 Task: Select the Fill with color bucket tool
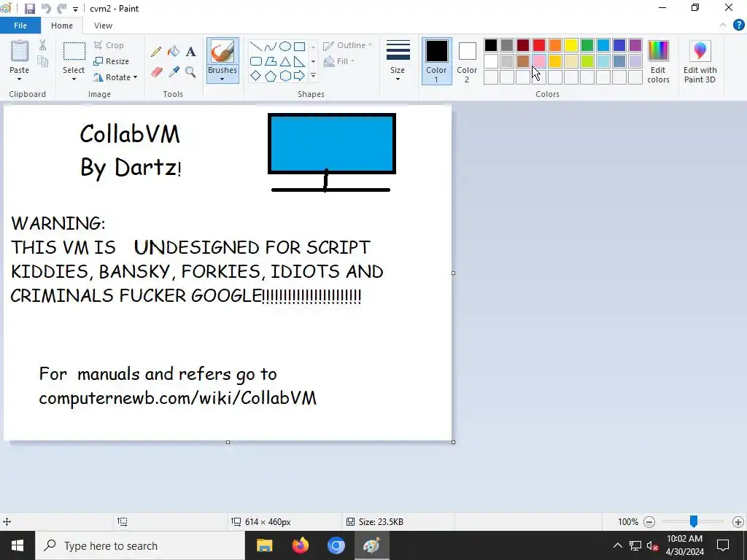point(174,52)
